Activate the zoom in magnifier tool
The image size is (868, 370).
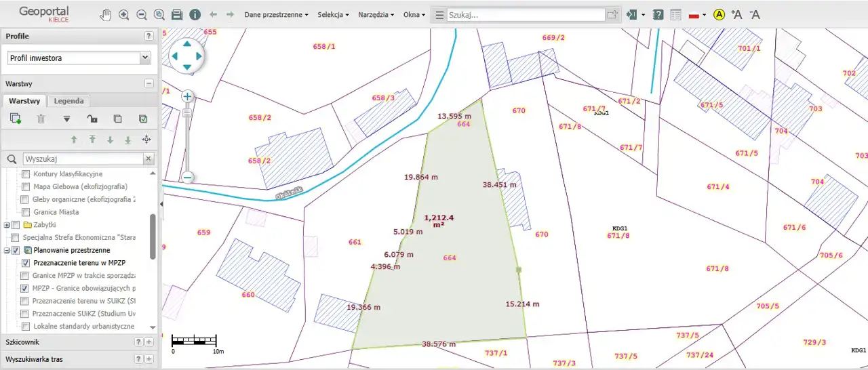click(x=123, y=14)
